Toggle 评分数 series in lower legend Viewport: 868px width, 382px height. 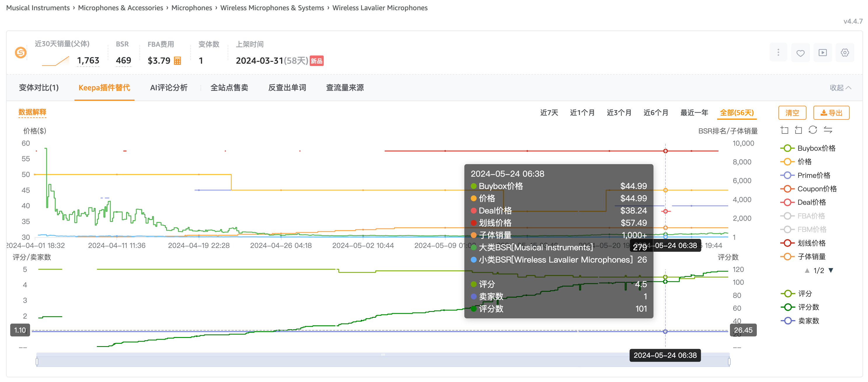800,307
